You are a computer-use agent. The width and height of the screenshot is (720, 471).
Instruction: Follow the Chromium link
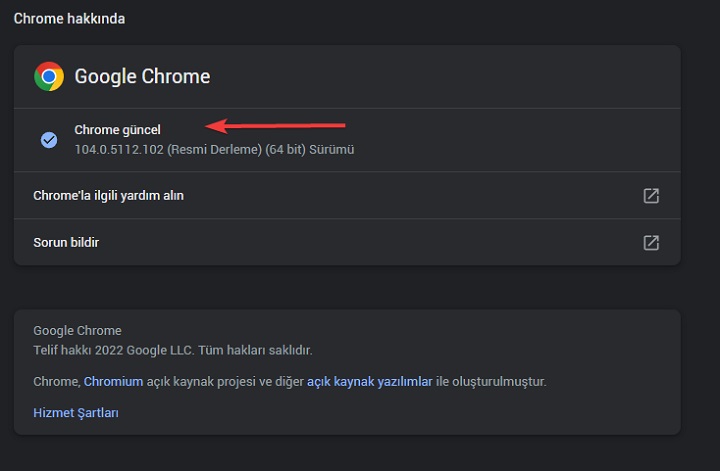point(113,381)
